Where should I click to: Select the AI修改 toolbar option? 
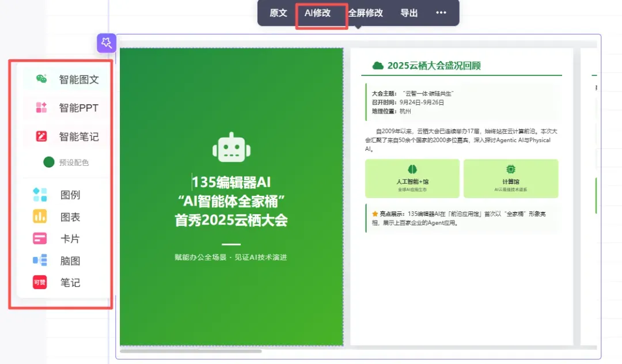click(317, 13)
